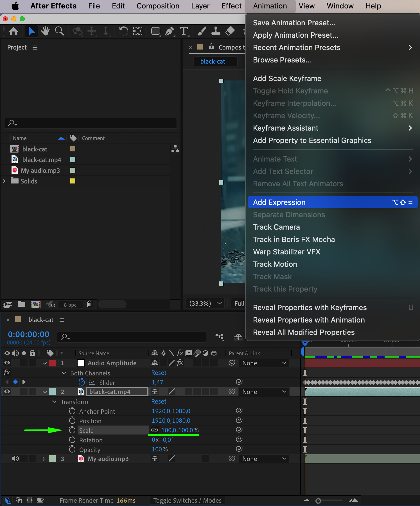Click the Scale constrain proportions link icon
Image resolution: width=420 pixels, height=506 pixels.
[155, 430]
